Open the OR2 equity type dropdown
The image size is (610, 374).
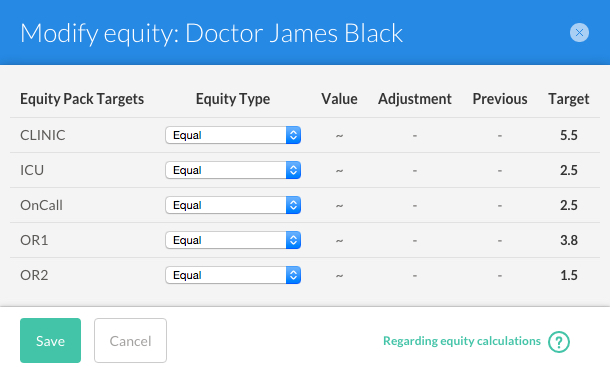point(233,275)
